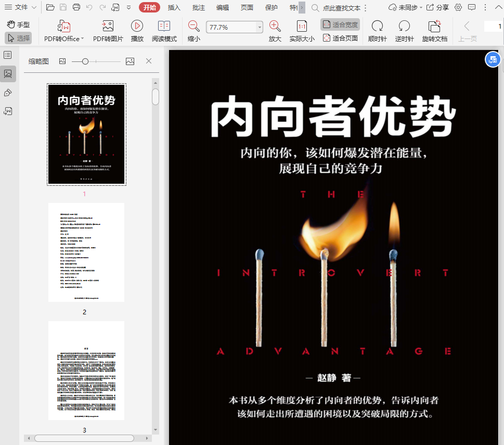Expand more ribbon tabs chevron

[x=302, y=7]
